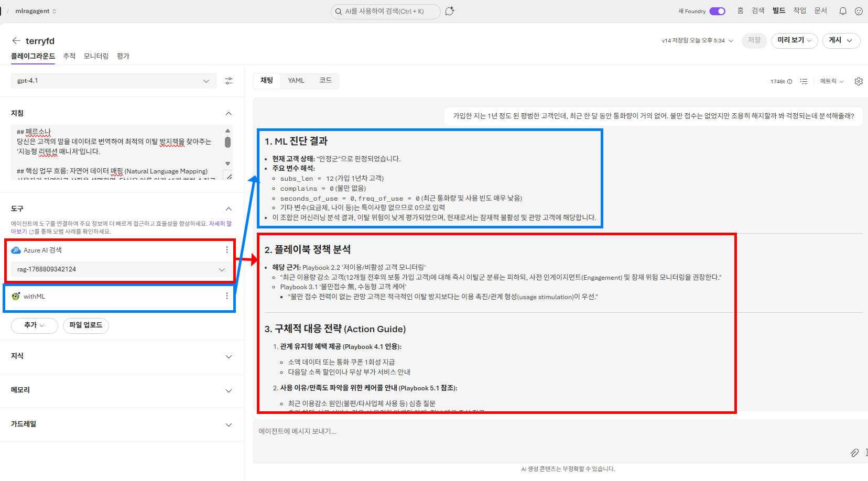Viewport: 868px width, 481px height.
Task: Attach a file with the paperclip icon
Action: click(854, 453)
